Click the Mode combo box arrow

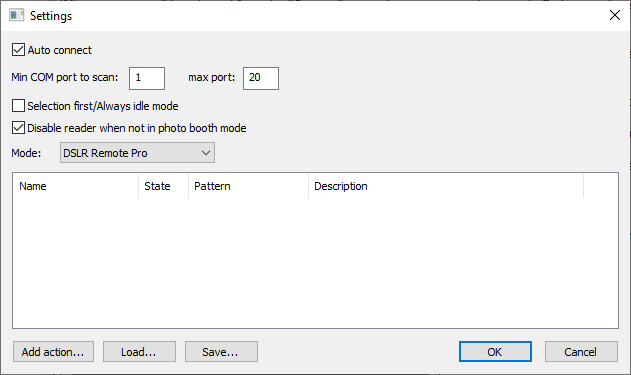206,153
